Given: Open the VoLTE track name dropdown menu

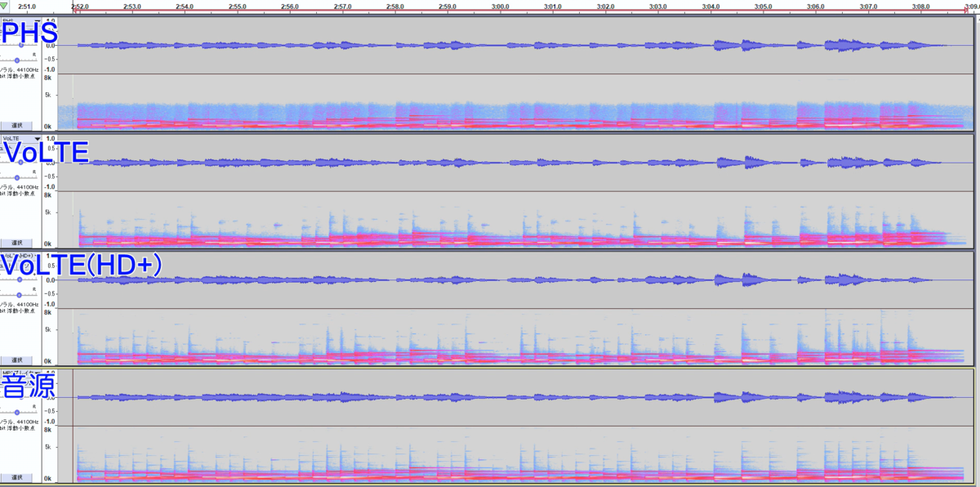Looking at the screenshot, I should pyautogui.click(x=22, y=139).
